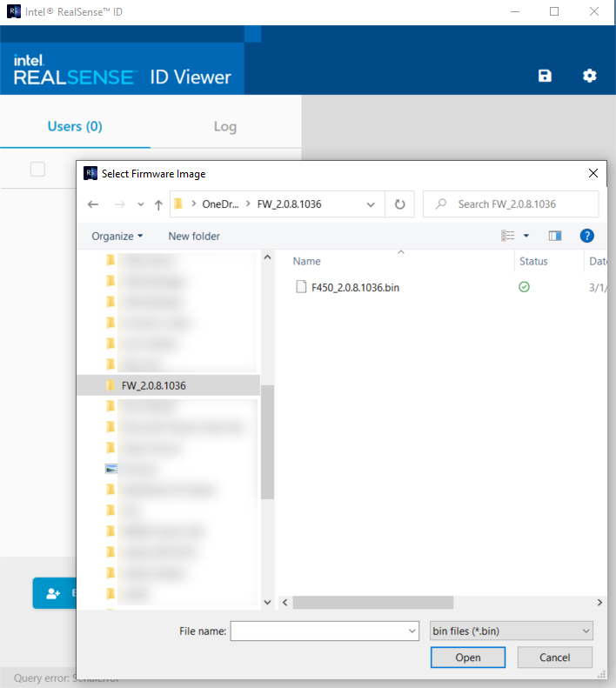
Task: Refresh the FW_2.0.8.1036 folder listing
Action: click(x=399, y=204)
